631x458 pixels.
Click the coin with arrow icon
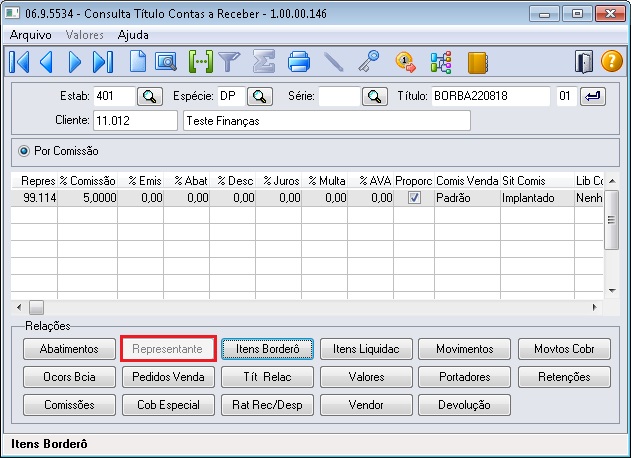click(x=406, y=62)
